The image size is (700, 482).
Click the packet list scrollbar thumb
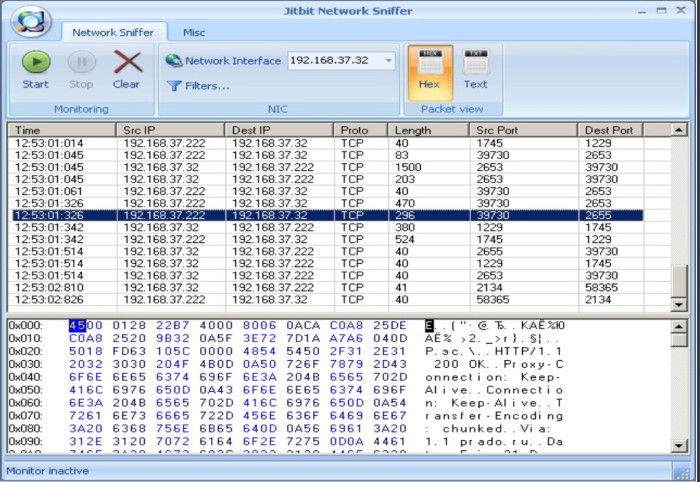click(679, 281)
